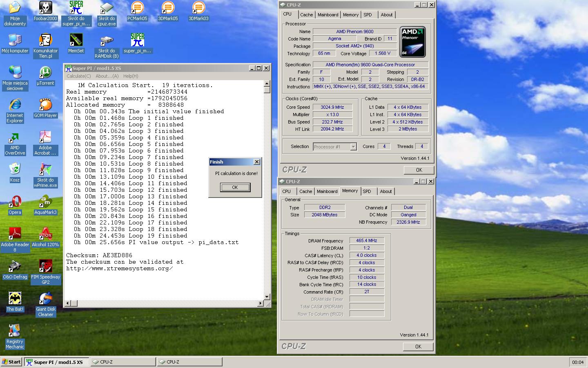Click OK in lower CPU-Z Memory window

coord(418,346)
